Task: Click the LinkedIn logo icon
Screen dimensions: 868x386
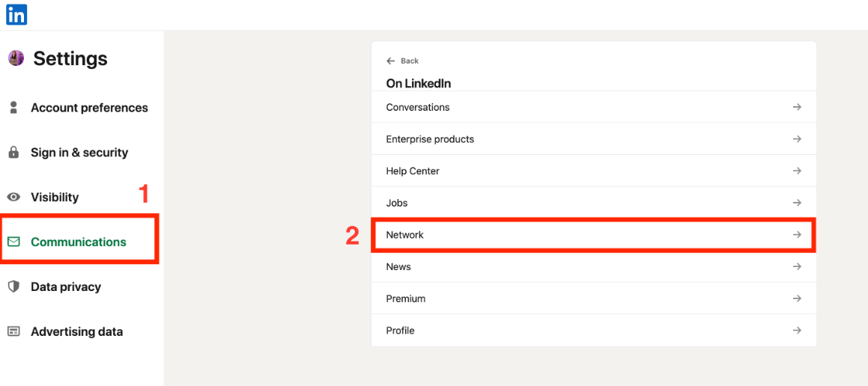Action: tap(16, 14)
